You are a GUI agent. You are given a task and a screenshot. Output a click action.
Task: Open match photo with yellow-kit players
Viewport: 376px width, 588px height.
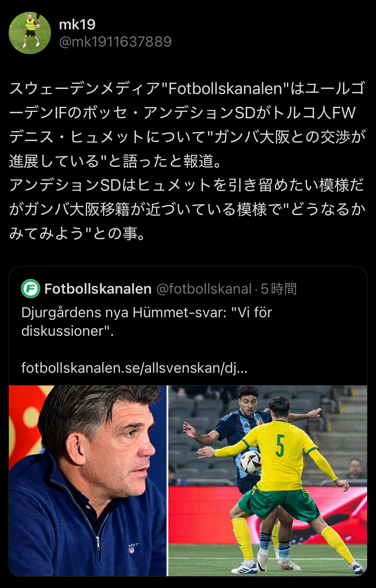pyautogui.click(x=268, y=481)
